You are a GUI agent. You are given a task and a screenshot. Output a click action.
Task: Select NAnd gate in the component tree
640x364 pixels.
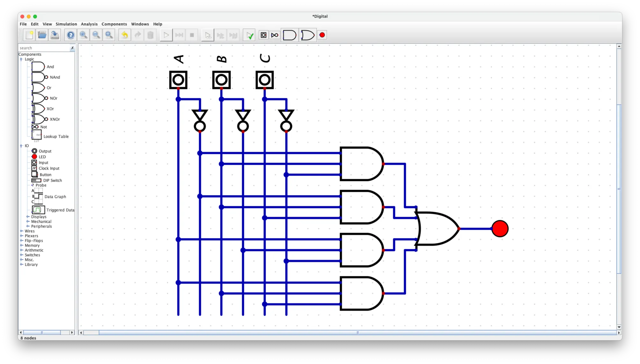pos(46,77)
